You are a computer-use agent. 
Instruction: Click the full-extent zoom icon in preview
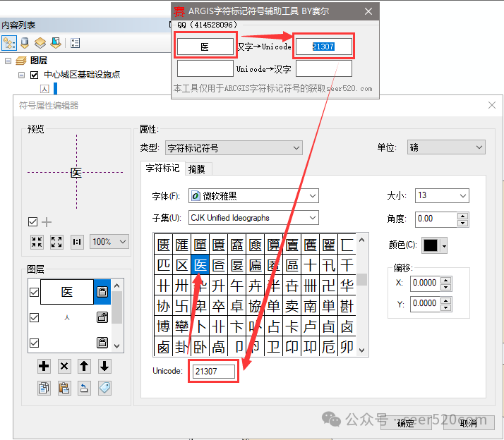point(56,242)
